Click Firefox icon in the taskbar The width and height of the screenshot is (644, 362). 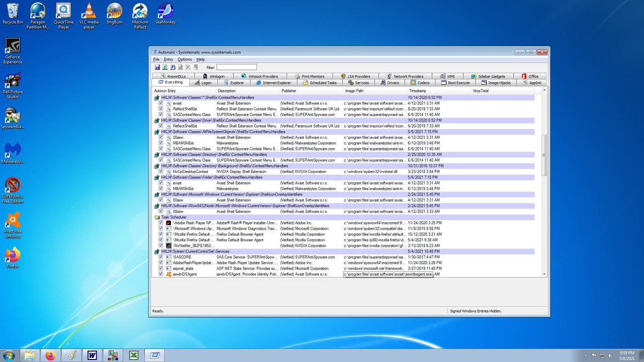50,355
